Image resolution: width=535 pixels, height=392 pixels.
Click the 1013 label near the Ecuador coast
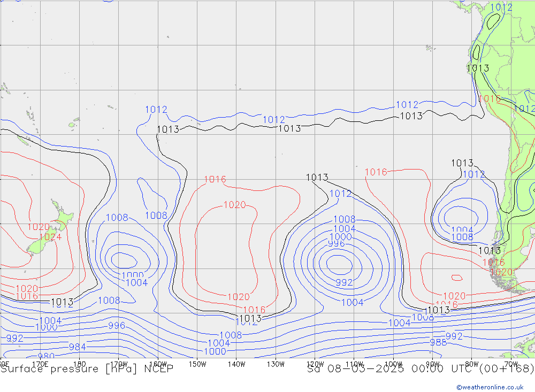(478, 68)
